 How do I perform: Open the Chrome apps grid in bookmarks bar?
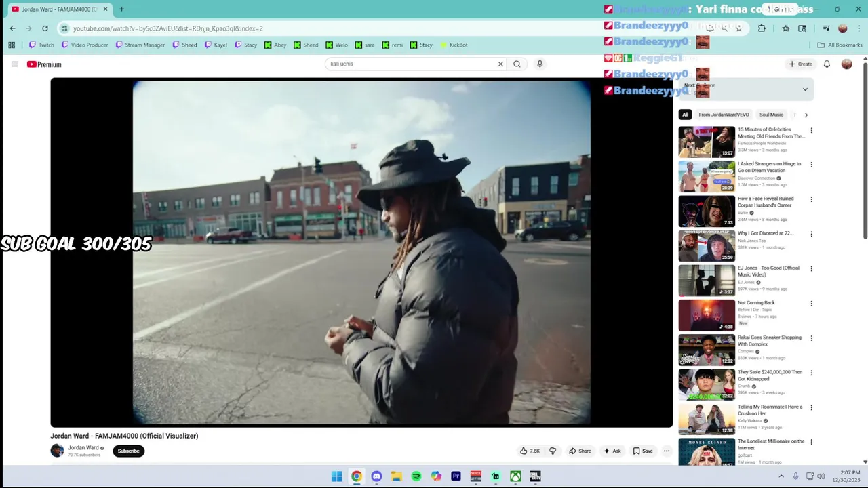pyautogui.click(x=12, y=45)
